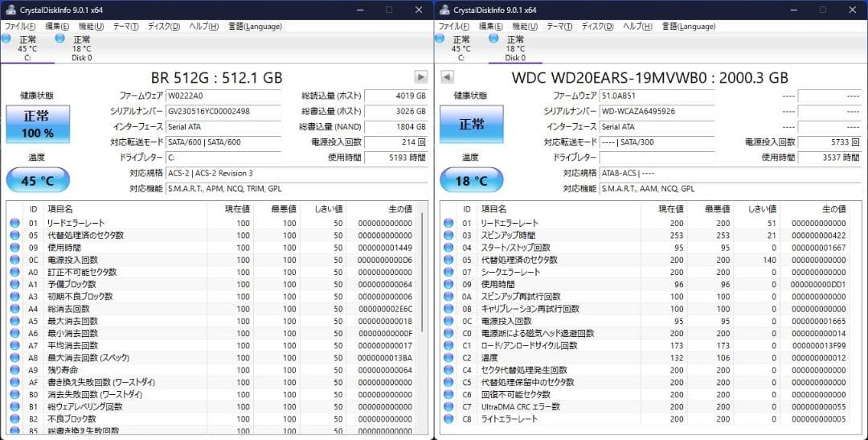This screenshot has height=440, width=868.
Task: Click 18 °C temperature button
Action: pyautogui.click(x=471, y=181)
